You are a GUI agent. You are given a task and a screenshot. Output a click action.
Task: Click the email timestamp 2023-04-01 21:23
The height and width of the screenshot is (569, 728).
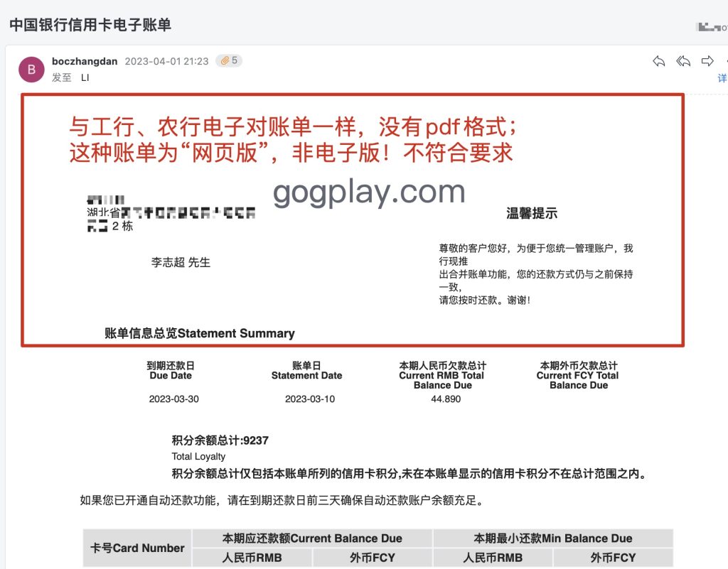click(166, 61)
